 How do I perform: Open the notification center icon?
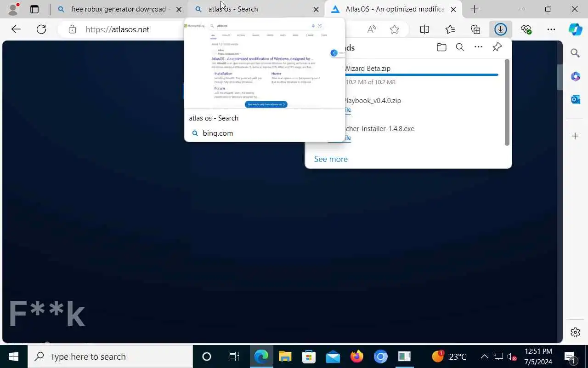point(570,356)
